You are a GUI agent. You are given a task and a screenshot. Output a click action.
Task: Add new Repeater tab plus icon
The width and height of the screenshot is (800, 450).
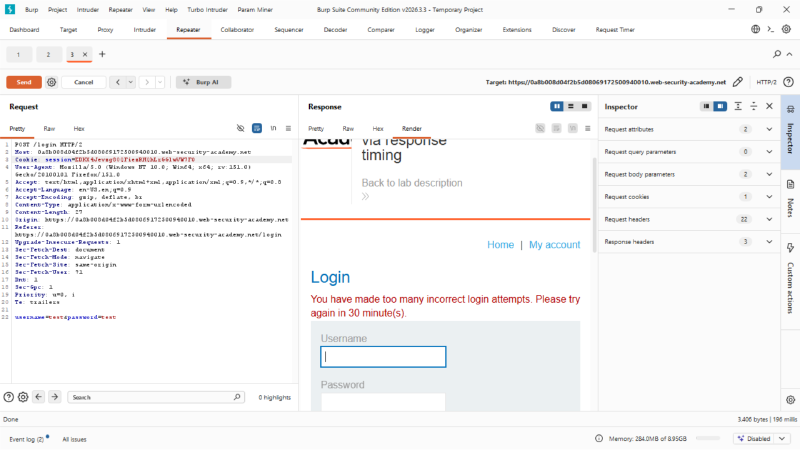tap(102, 54)
